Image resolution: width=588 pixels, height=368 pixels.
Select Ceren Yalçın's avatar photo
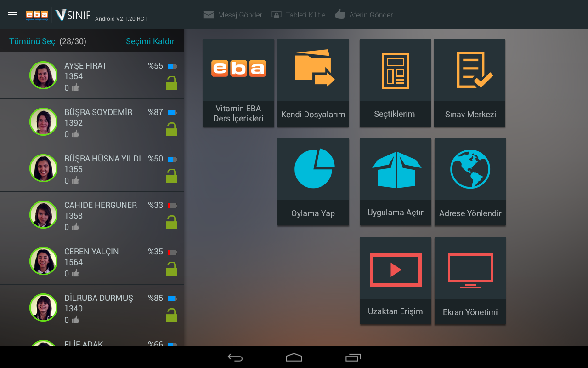(x=43, y=261)
